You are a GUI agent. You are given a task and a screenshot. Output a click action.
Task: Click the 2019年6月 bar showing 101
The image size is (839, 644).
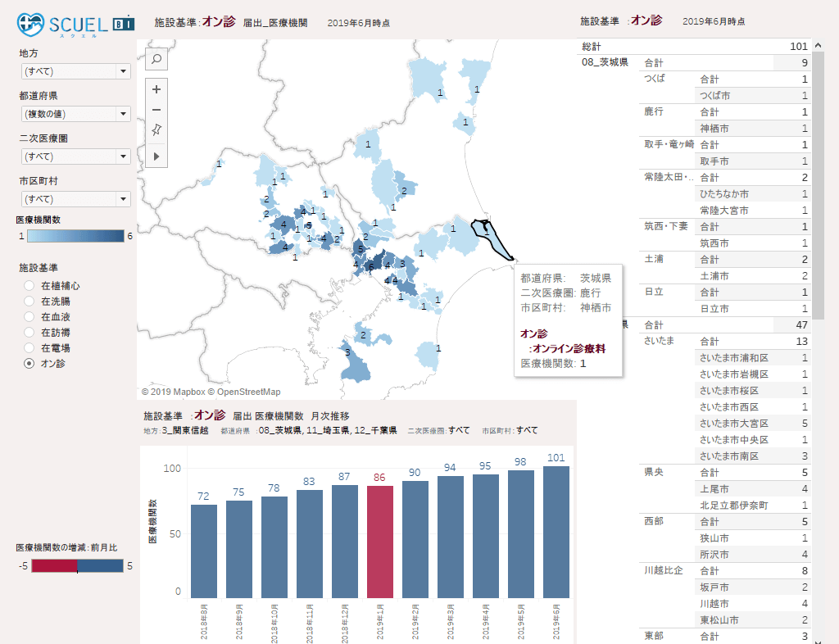(x=556, y=532)
